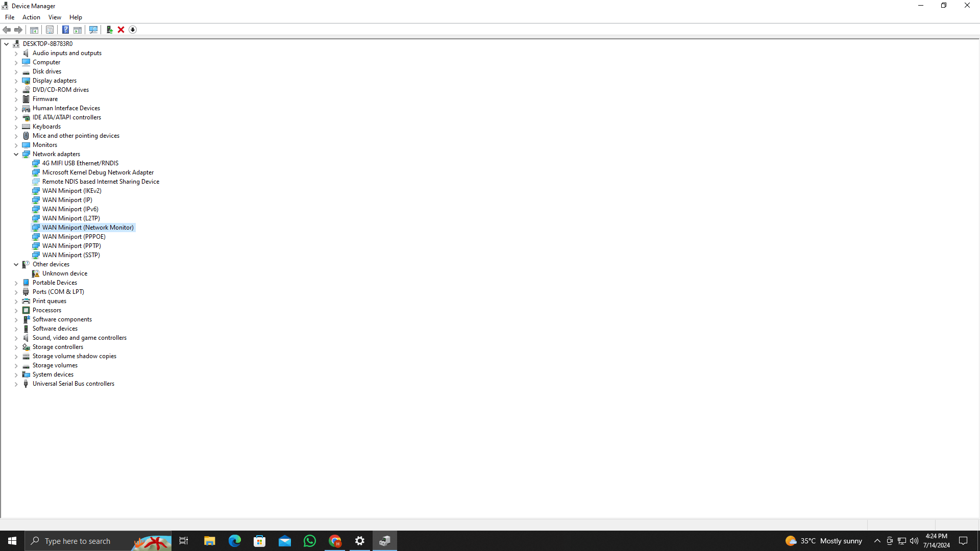Open the Properties toolbar icon
This screenshot has width=980, height=551.
coord(50,30)
